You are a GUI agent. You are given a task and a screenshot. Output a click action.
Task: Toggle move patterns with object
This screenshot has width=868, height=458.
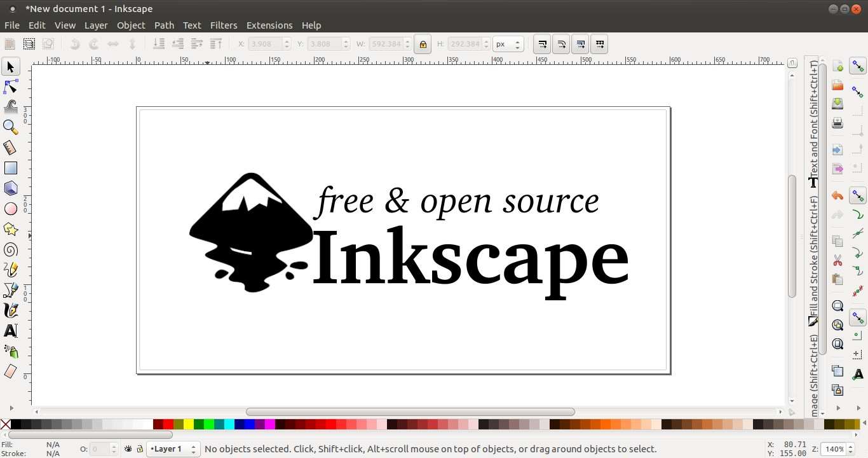(599, 44)
